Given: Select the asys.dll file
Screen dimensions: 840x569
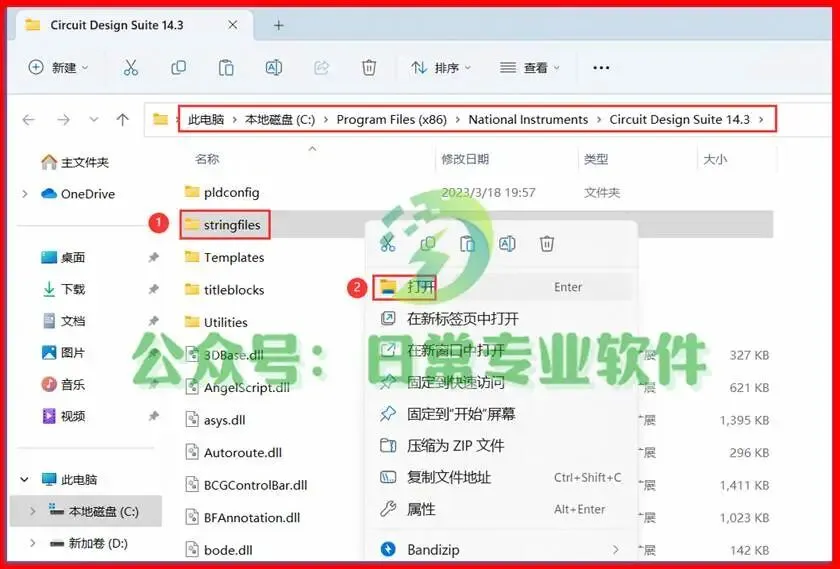Looking at the screenshot, I should pos(215,420).
